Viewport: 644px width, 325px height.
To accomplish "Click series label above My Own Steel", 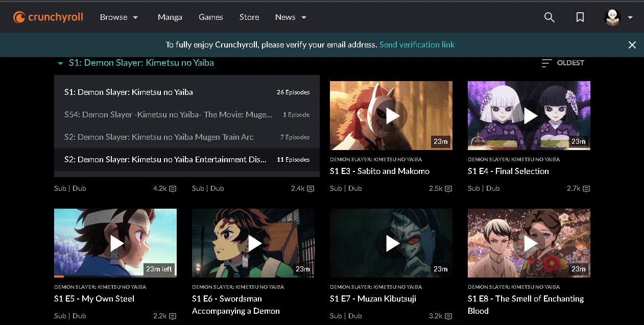I will coord(100,287).
